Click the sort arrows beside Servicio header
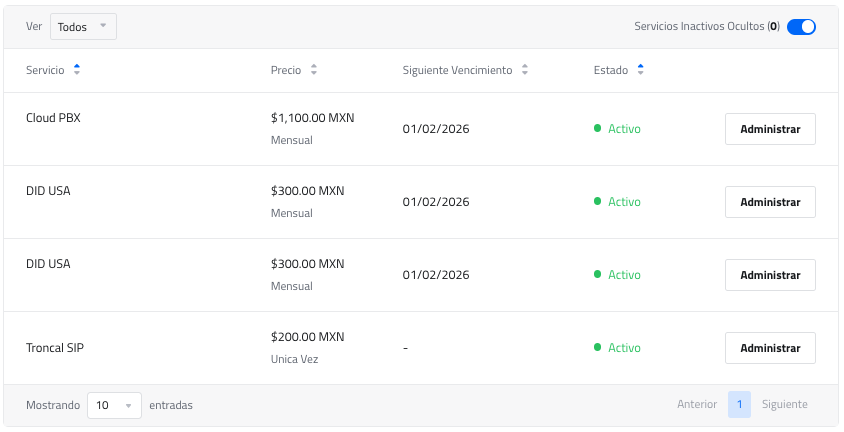This screenshot has height=432, width=844. pos(77,70)
